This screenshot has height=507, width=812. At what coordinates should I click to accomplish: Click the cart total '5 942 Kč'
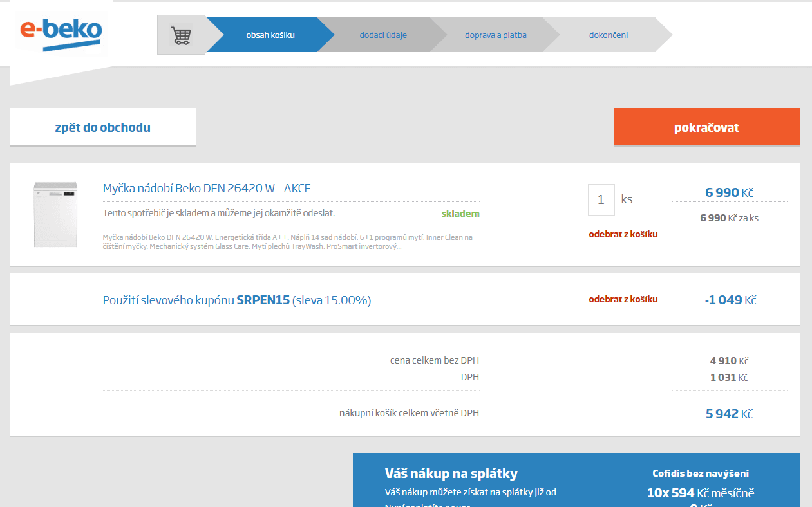click(x=730, y=414)
